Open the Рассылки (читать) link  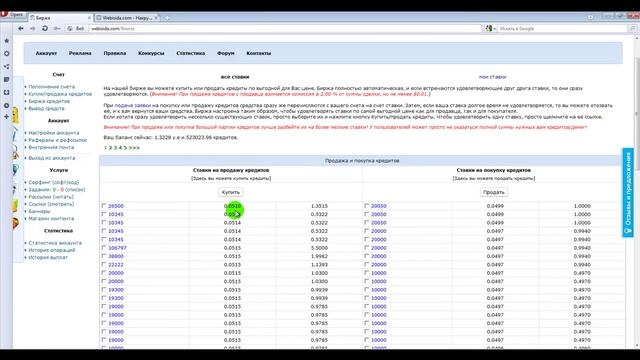(51, 197)
